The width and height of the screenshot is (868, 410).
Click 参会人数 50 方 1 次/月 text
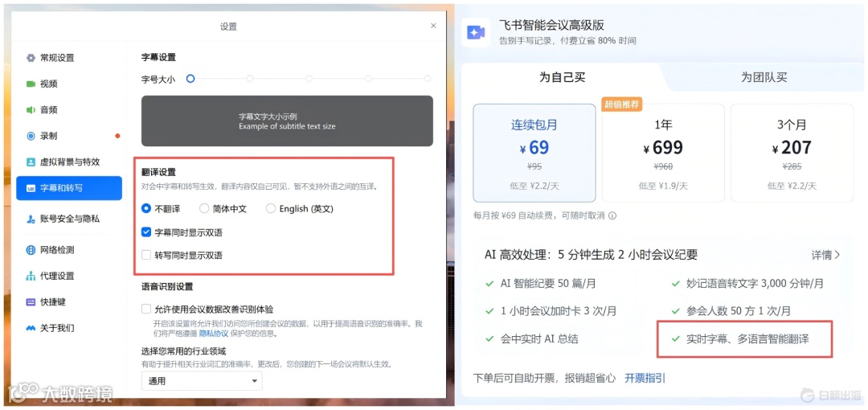coord(739,311)
